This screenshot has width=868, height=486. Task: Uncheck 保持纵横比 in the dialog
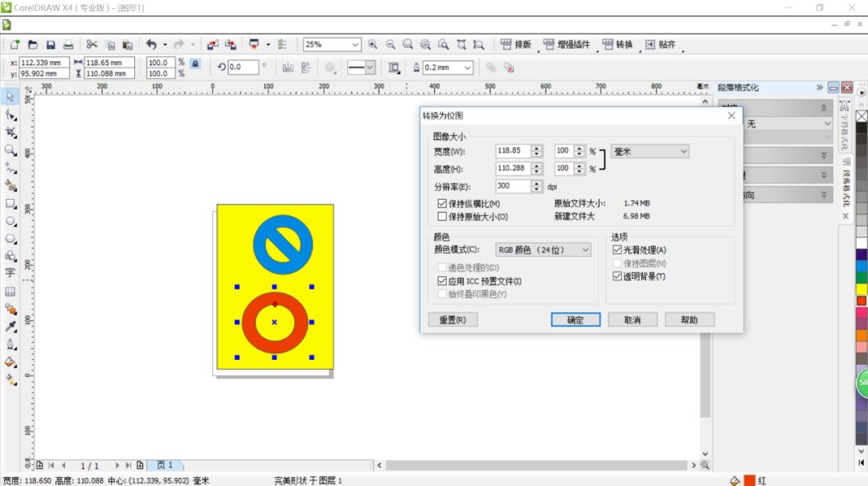pos(443,203)
